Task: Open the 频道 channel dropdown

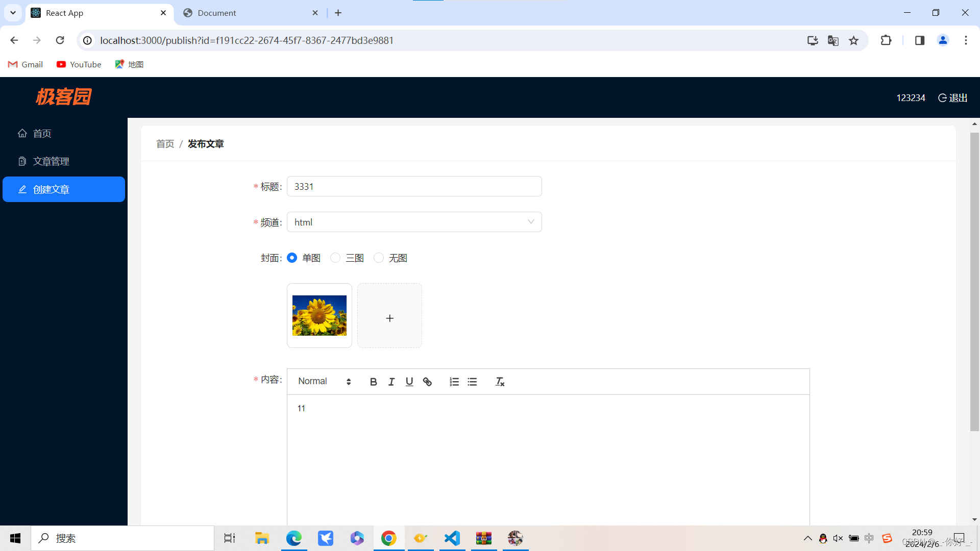Action: tap(414, 222)
